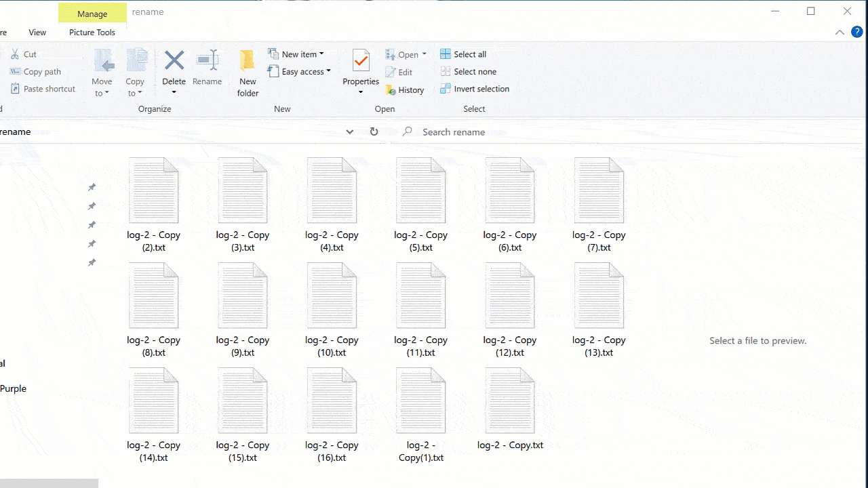Select file log-2 - Copy (5).txt
Viewport: 868px width, 488px height.
(421, 205)
